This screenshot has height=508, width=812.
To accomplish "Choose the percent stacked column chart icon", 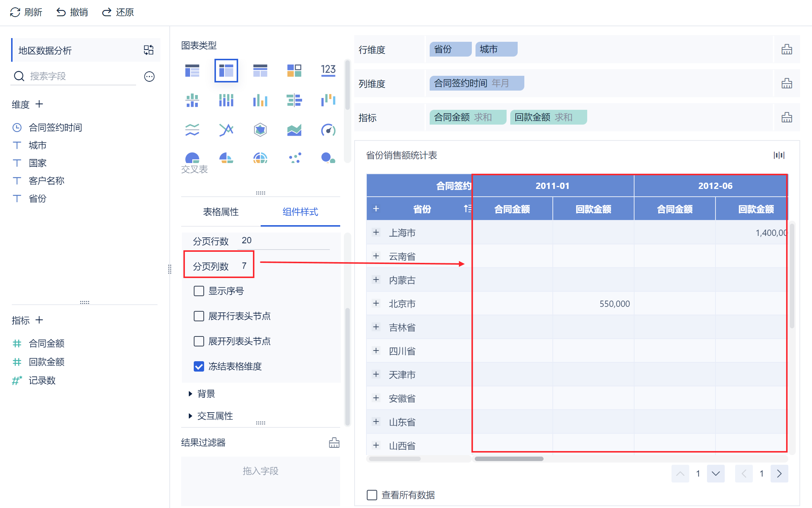I will [226, 100].
